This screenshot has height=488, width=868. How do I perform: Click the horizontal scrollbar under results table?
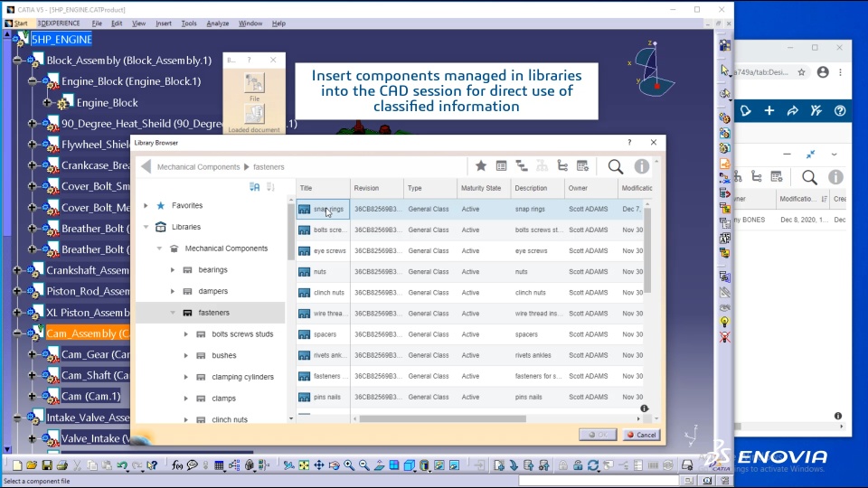442,418
